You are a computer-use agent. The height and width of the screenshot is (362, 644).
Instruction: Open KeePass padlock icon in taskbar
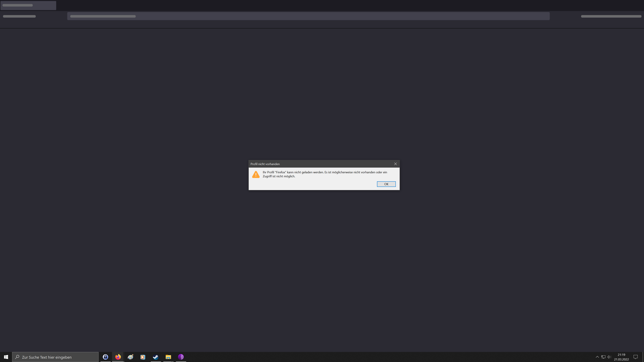click(105, 357)
